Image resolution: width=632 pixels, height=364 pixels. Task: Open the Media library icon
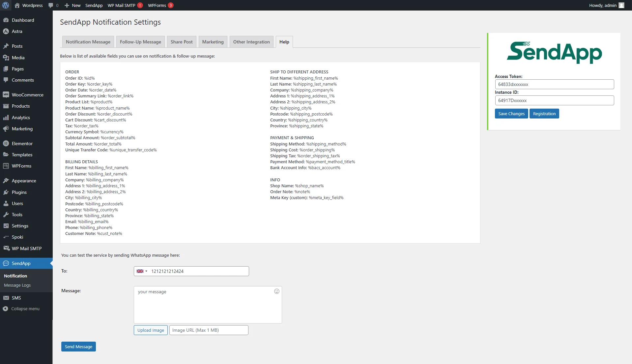tap(6, 58)
